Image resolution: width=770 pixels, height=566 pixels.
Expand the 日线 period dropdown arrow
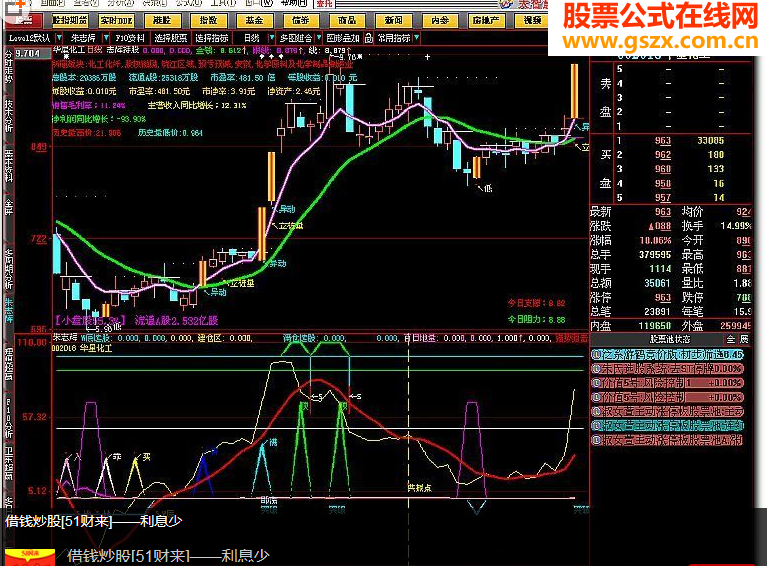[x=271, y=38]
